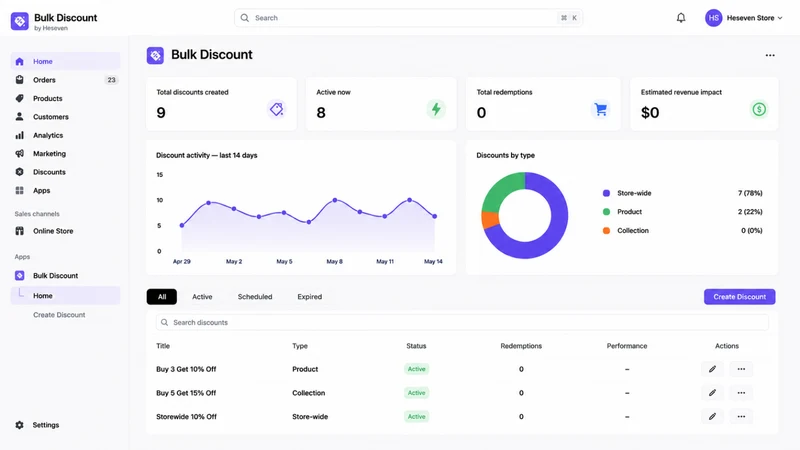The width and height of the screenshot is (800, 450).
Task: Open more actions for Buy 3 Get 10% Off
Action: tap(741, 369)
